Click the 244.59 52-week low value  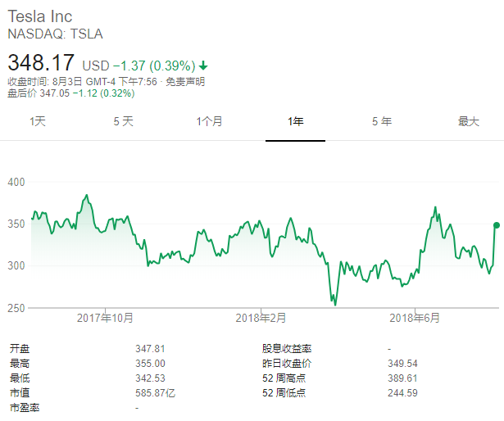pyautogui.click(x=402, y=393)
